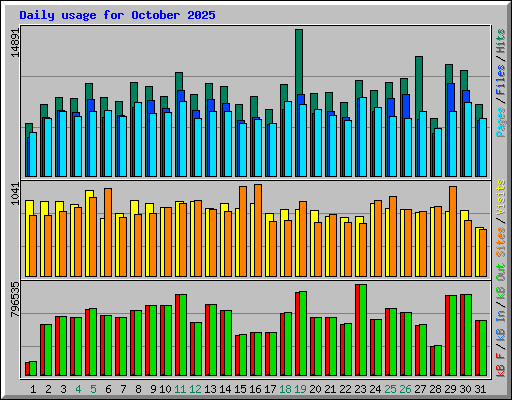Click the 'Hits' legend label
Screen dimensions: 512x400
(x=500, y=41)
